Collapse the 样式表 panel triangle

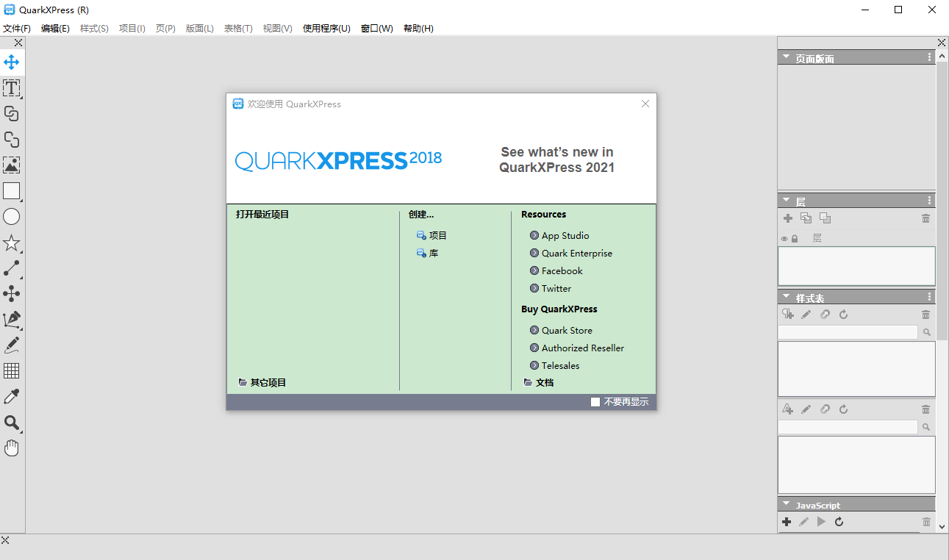click(x=786, y=297)
